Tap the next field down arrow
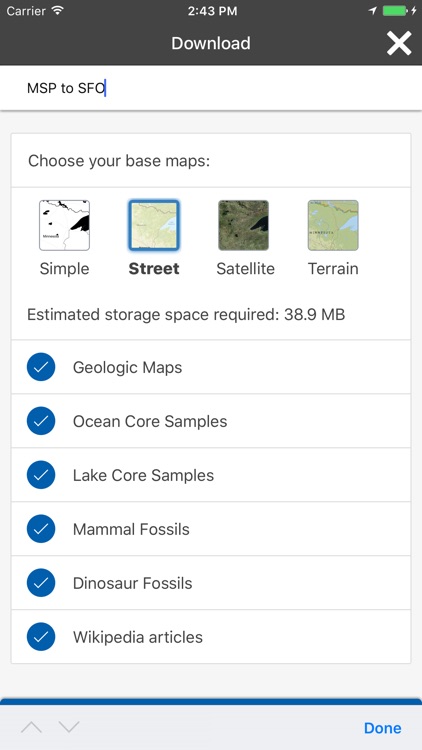Viewport: 422px width, 750px height. point(69,728)
